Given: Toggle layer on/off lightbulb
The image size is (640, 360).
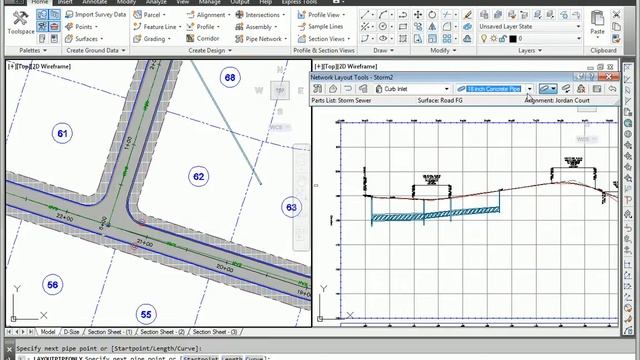Looking at the screenshot, I should coord(484,39).
